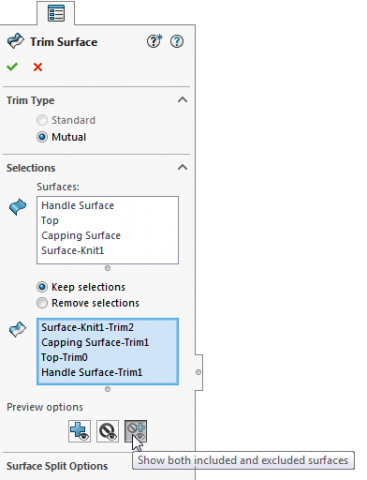Switch to the PropertyManager tab
This screenshot has height=480, width=367.
point(56,13)
